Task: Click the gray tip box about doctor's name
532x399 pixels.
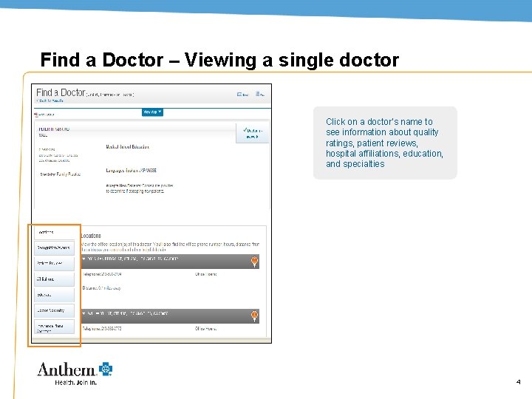Action: point(385,143)
